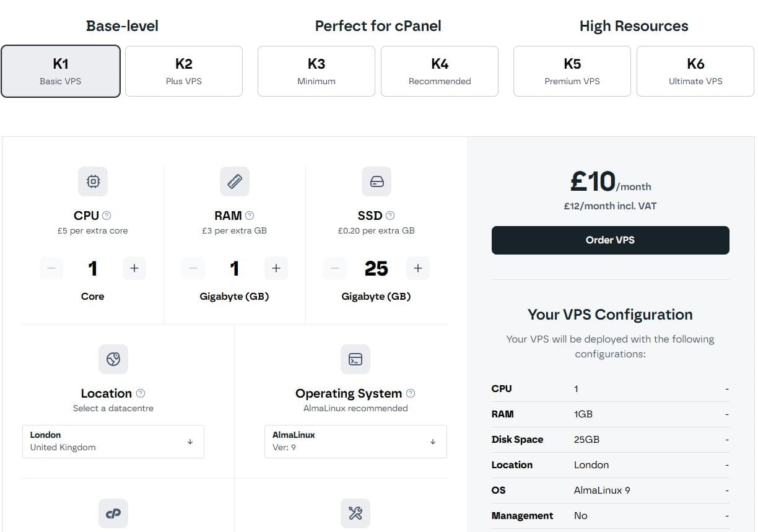
Task: Click the SSD drive icon
Action: 377,181
